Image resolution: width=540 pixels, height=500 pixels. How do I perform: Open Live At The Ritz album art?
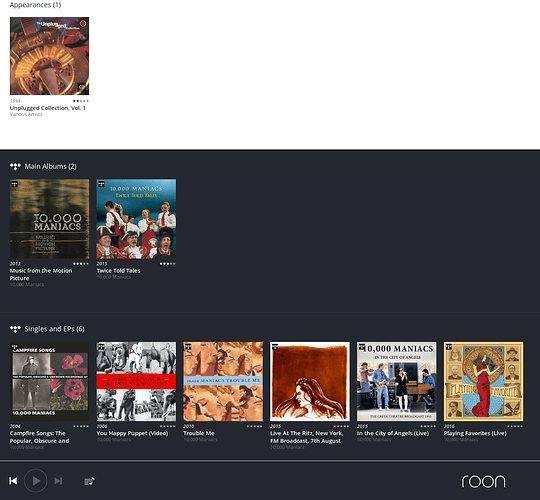click(x=310, y=382)
